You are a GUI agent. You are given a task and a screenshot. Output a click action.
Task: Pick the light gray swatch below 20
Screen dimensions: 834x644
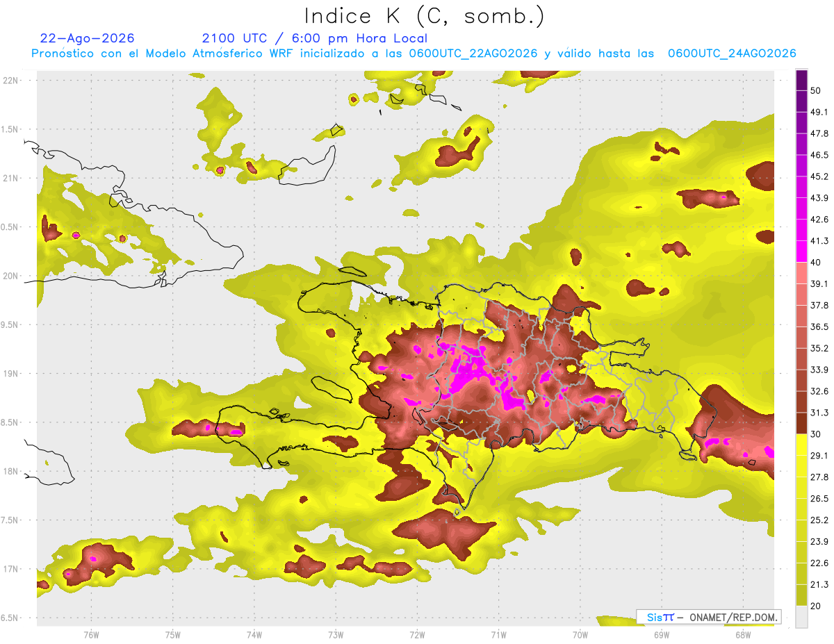click(x=801, y=617)
